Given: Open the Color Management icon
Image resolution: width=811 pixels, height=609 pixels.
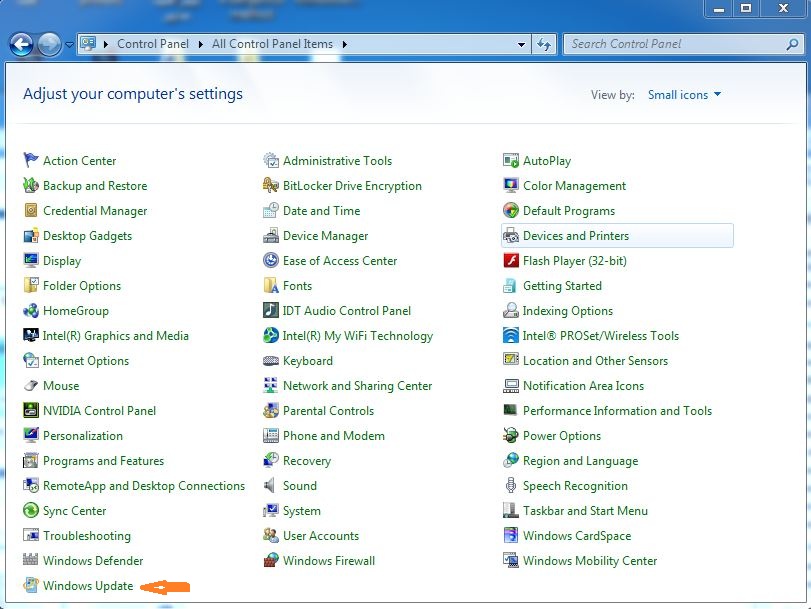Looking at the screenshot, I should [510, 185].
